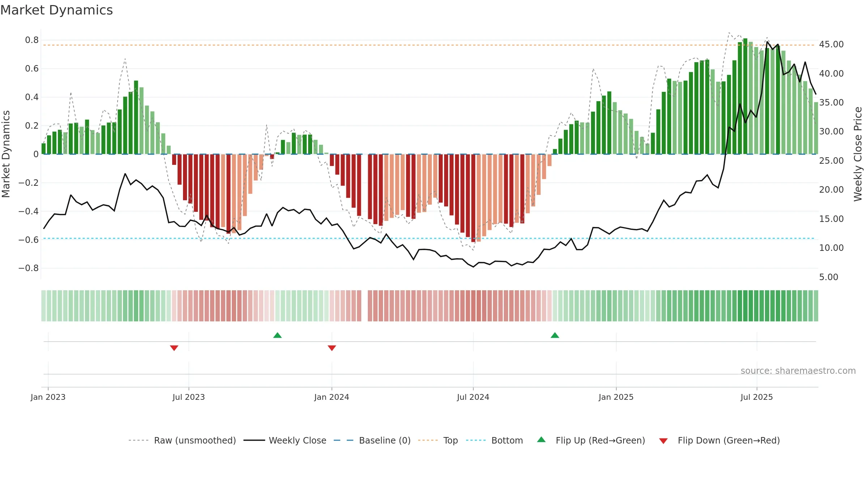868x488 pixels.
Task: Click the −0.6 left axis tick label
Action: point(29,240)
